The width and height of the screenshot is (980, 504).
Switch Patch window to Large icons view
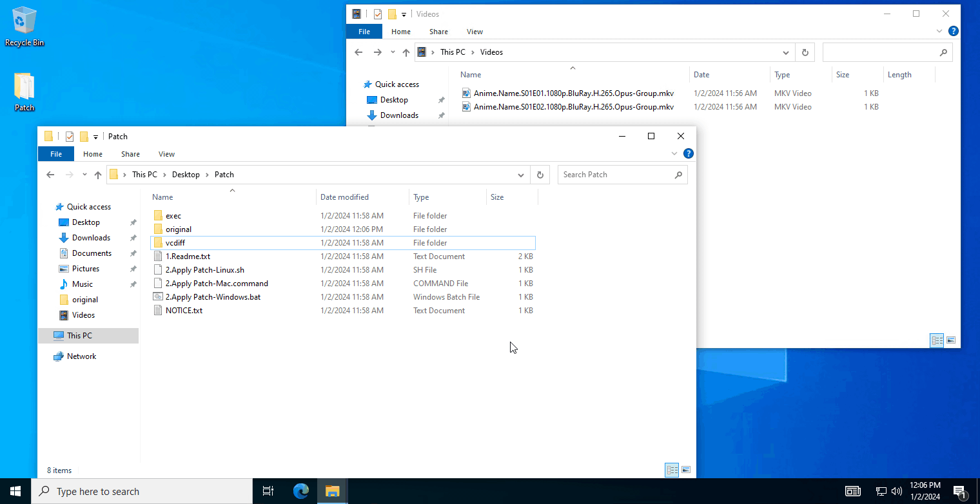tap(686, 470)
